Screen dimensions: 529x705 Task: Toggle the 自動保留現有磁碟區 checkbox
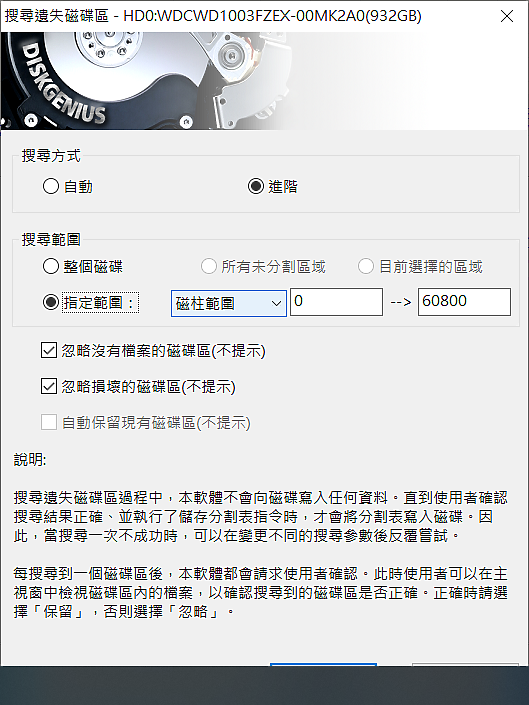pyautogui.click(x=49, y=422)
